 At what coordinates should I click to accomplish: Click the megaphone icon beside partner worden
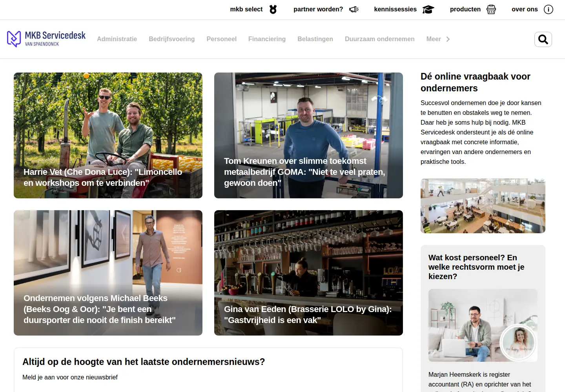[354, 9]
